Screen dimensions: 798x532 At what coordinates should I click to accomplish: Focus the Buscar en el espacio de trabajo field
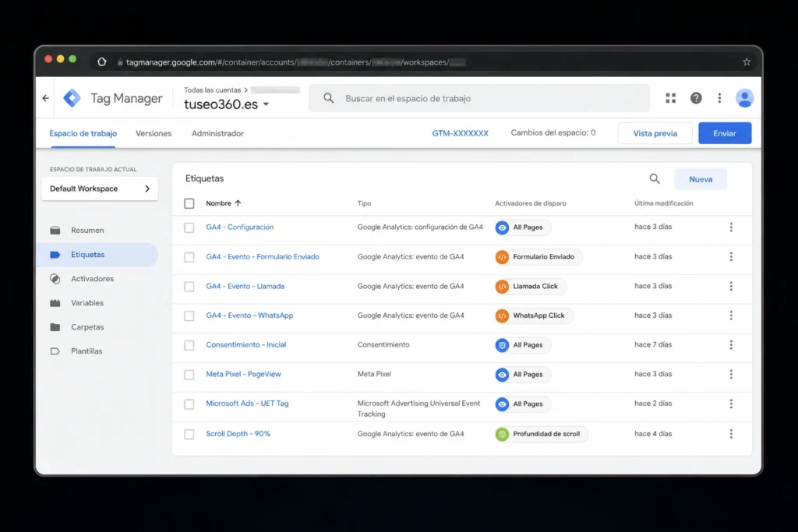(x=479, y=98)
